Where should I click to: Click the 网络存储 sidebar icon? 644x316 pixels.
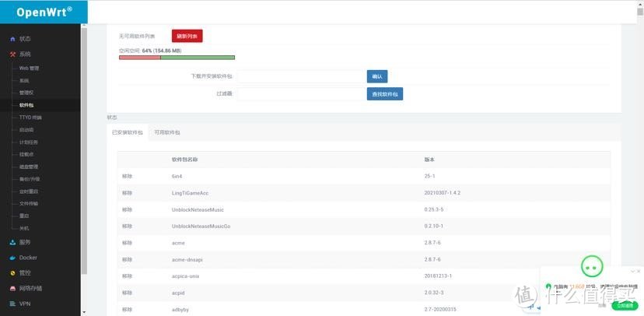point(12,288)
